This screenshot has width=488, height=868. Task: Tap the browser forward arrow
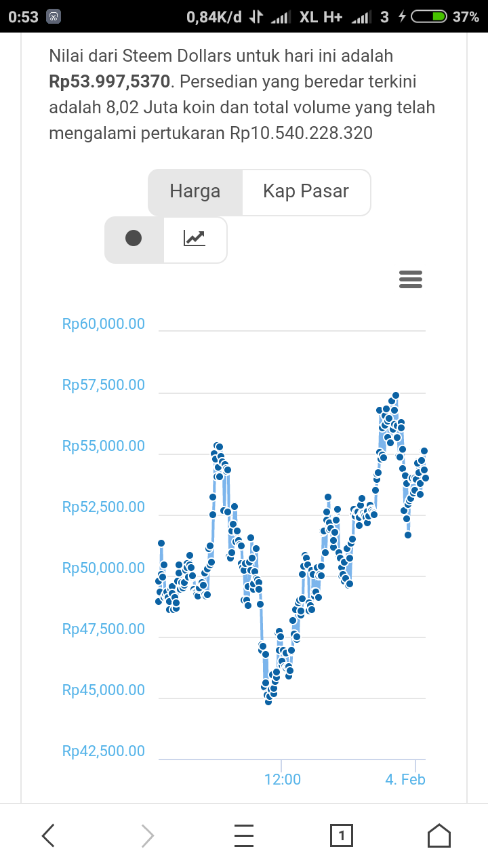coord(147,835)
